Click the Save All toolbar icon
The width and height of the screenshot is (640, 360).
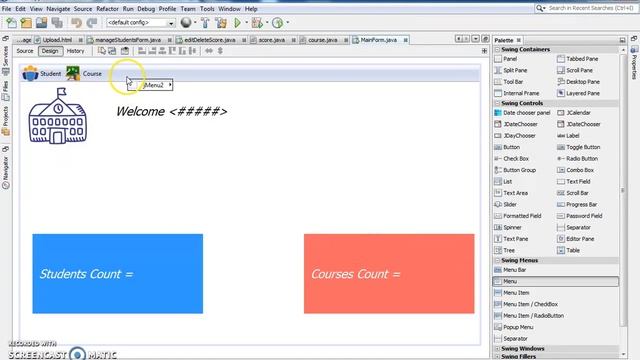click(x=57, y=23)
